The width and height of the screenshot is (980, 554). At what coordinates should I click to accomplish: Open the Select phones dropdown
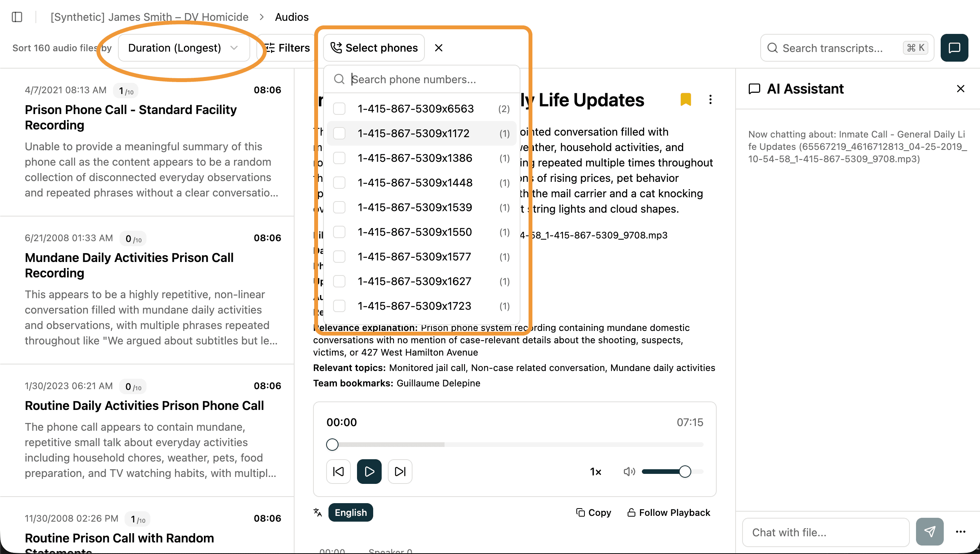click(374, 48)
